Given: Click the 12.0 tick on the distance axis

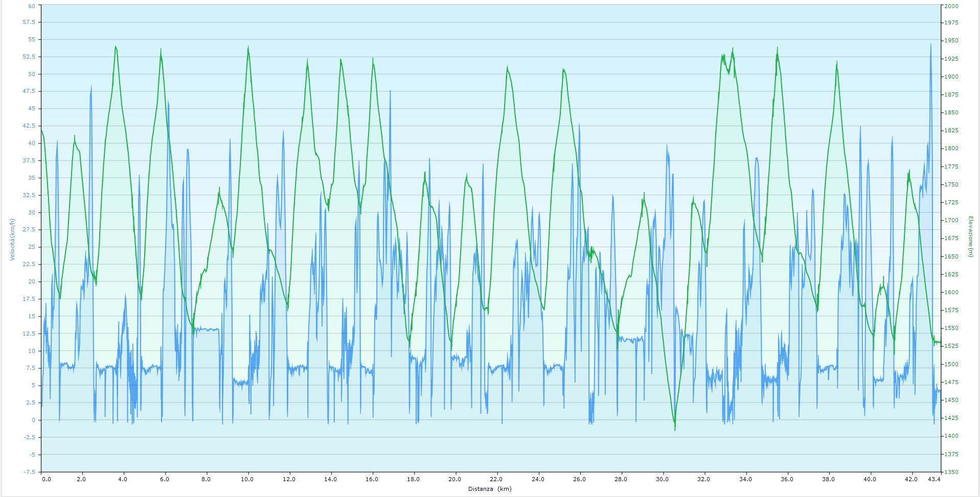Looking at the screenshot, I should pyautogui.click(x=289, y=479).
